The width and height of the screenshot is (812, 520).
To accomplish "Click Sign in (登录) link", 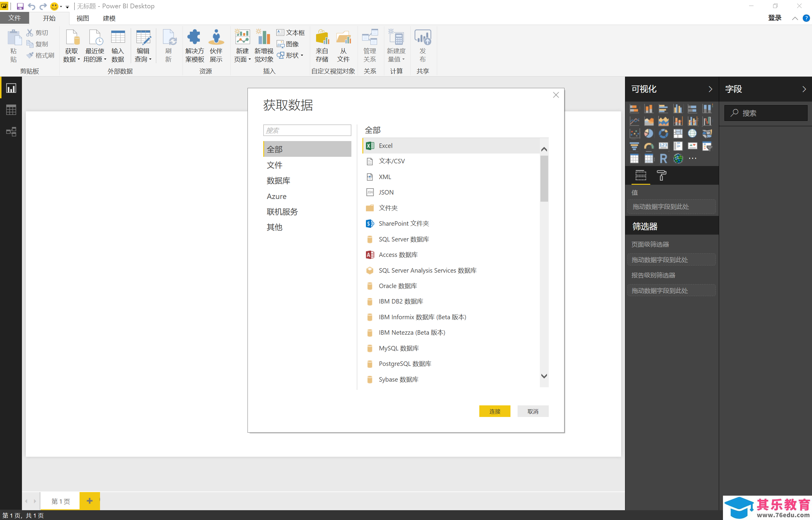I will [x=775, y=18].
